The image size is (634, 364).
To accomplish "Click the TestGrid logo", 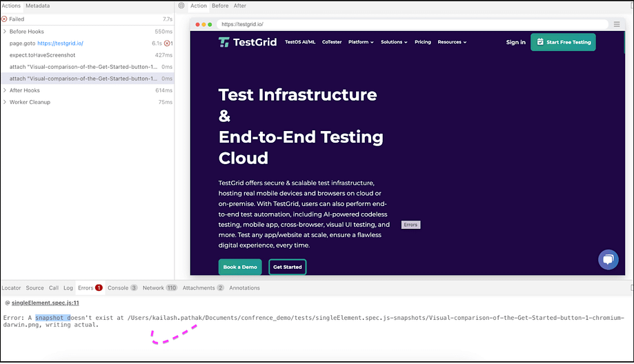I will 248,42.
